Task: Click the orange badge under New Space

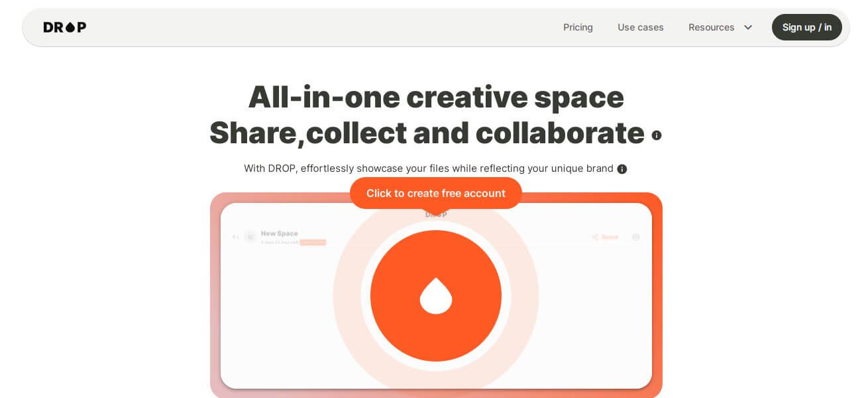Action: (x=313, y=242)
